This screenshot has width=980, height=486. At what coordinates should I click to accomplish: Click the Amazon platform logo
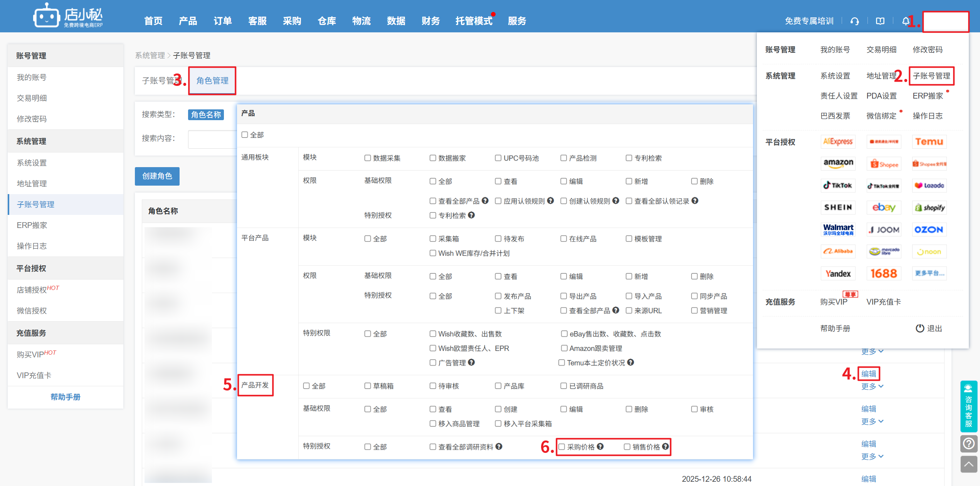(x=838, y=163)
